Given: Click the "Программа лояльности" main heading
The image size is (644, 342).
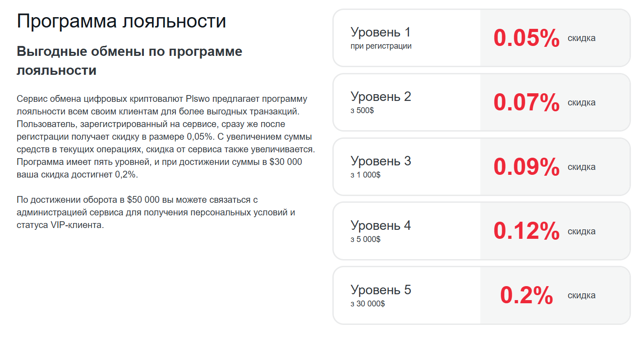Looking at the screenshot, I should [121, 21].
